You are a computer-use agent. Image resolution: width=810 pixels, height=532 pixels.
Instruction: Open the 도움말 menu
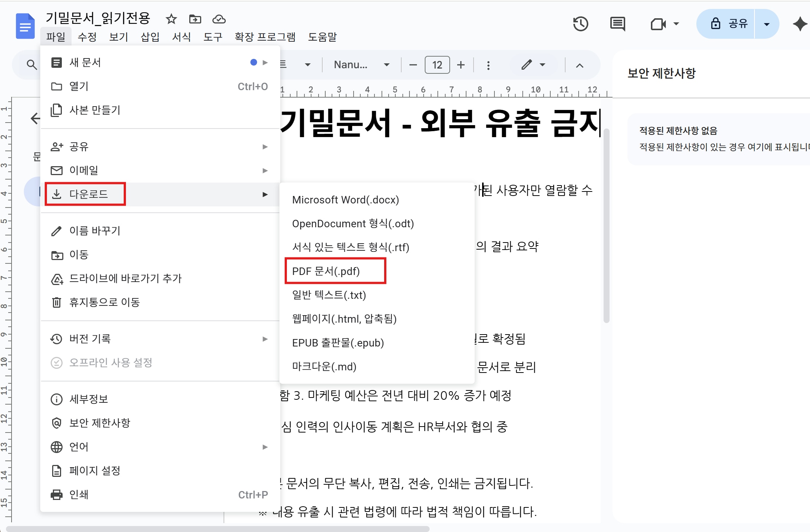pyautogui.click(x=322, y=37)
